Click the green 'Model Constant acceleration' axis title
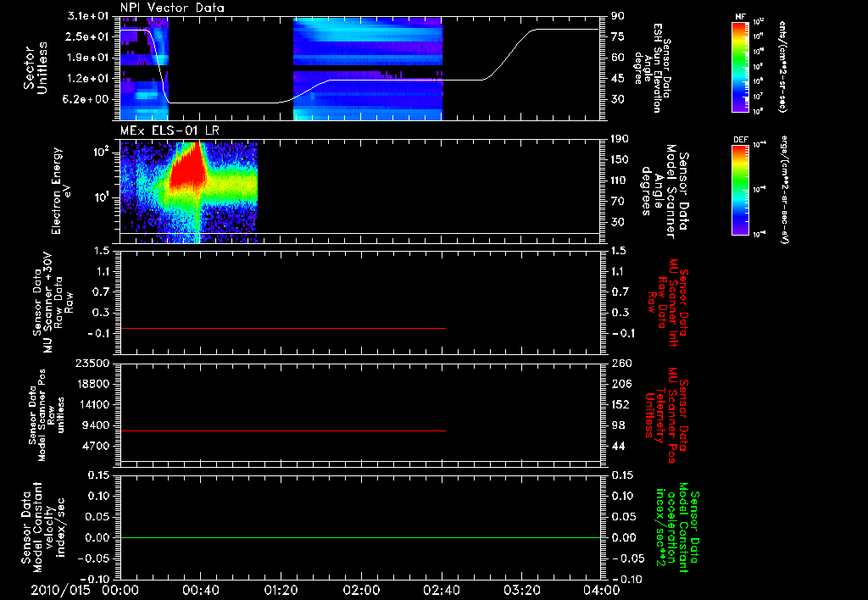Viewport: 868px width, 600px height. [x=677, y=528]
